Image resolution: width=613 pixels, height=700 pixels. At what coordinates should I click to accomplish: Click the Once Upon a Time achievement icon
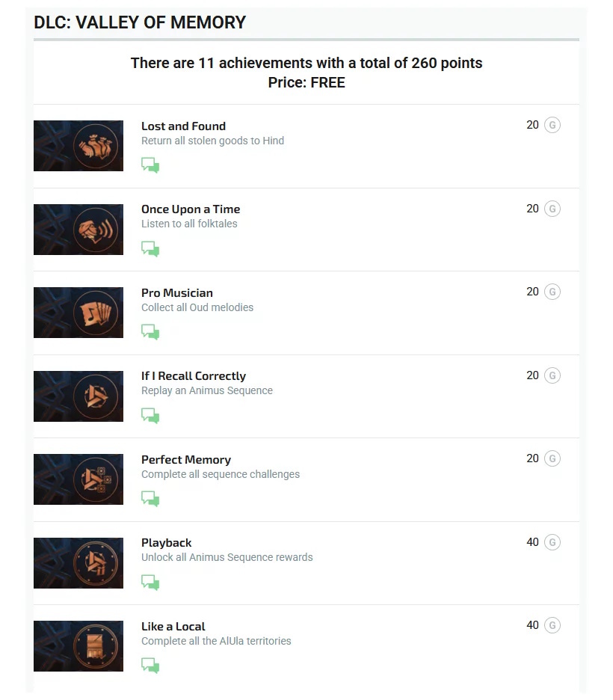[78, 230]
